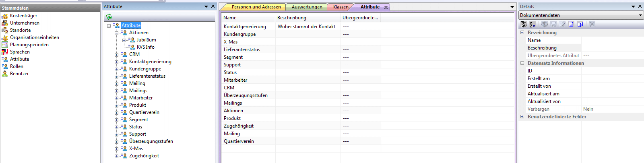Close the Attribute tab with its X
The image size is (644, 163).
point(386,7)
